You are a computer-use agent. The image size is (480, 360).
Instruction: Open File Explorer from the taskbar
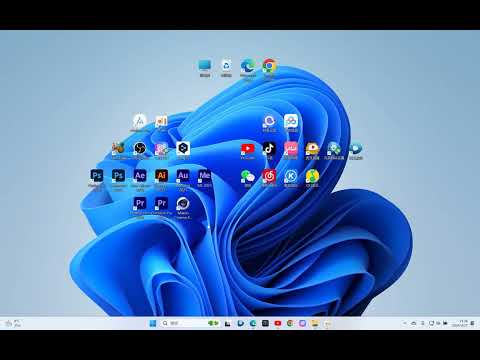tap(315, 323)
